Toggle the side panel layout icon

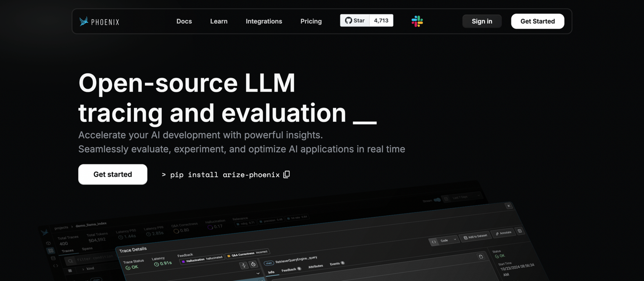tap(520, 231)
